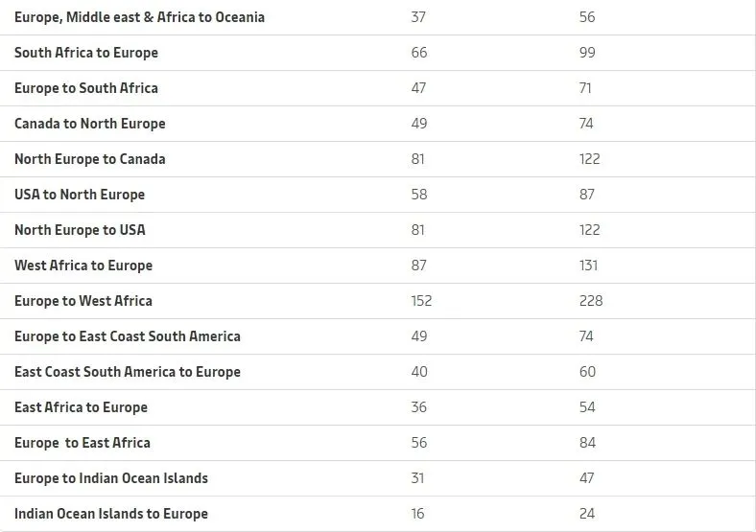Click the 'Europe to East Africa' row label
The image size is (756, 532).
pyautogui.click(x=83, y=443)
